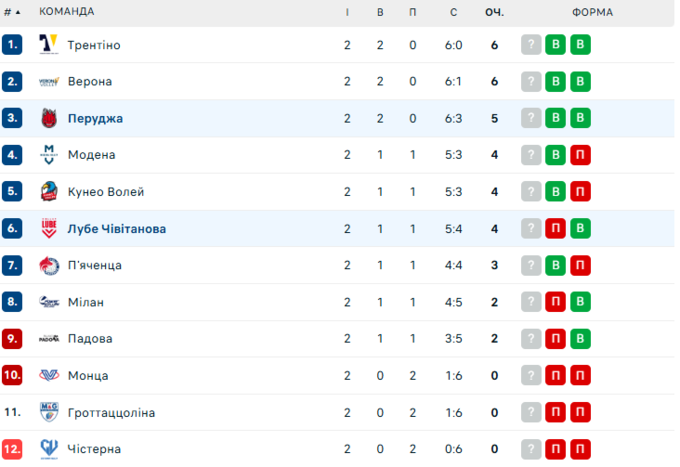The image size is (680, 467).
Task: Click Трентіно's gray question mark form badge
Action: [x=531, y=45]
